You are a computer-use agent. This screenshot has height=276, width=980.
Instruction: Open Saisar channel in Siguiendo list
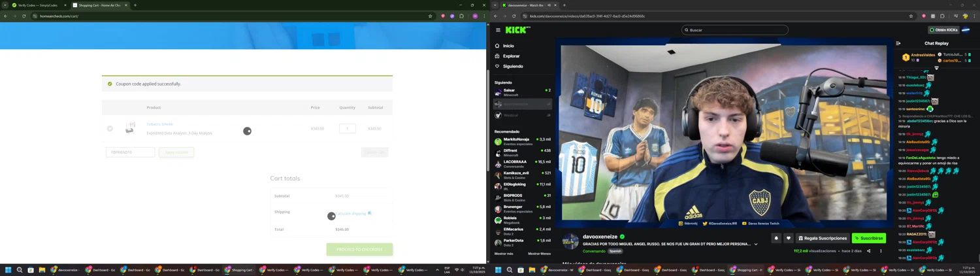523,92
